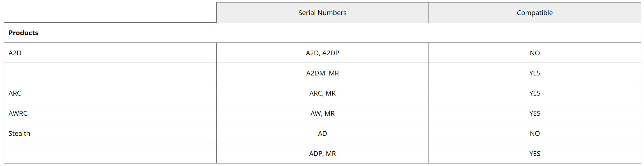The width and height of the screenshot is (644, 166).
Task: Select the "A2DM, MR" serial numbers cell
Action: coord(322,73)
